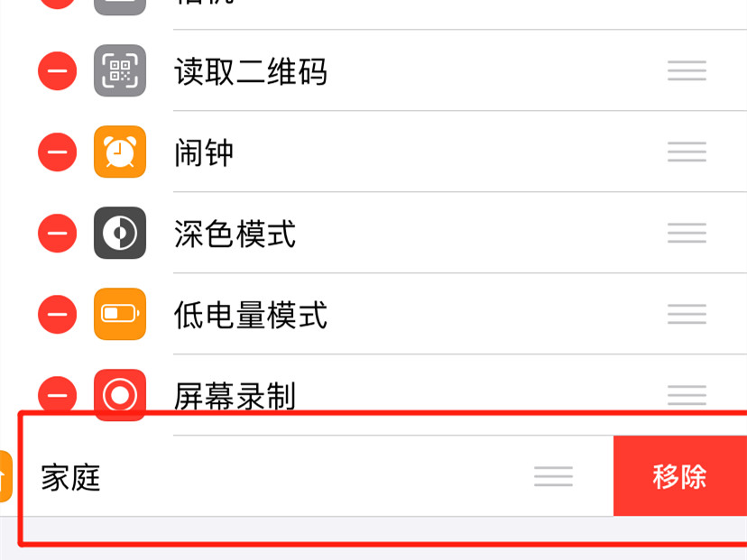Tap reorder handle for 低电量模式
The image size is (747, 560).
pyautogui.click(x=687, y=314)
